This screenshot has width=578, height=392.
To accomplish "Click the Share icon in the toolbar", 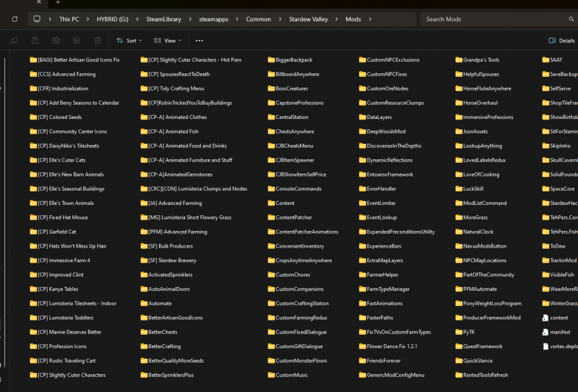I will point(77,40).
